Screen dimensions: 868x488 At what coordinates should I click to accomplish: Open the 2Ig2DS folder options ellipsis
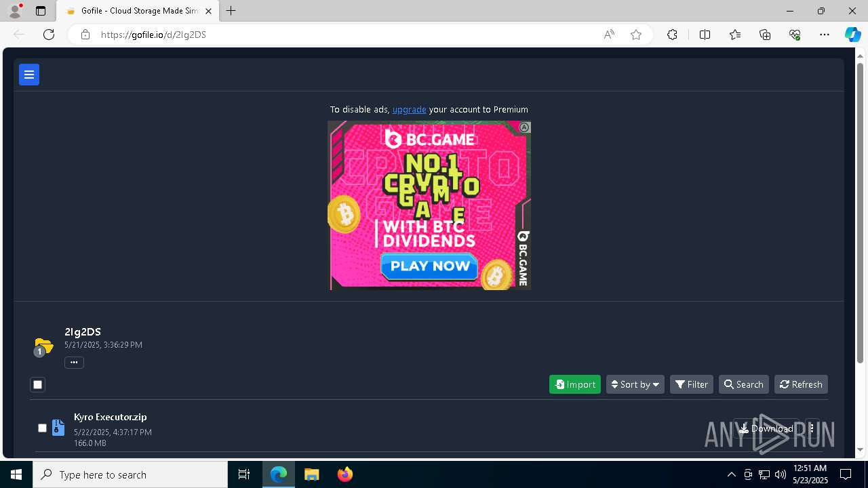(x=74, y=363)
